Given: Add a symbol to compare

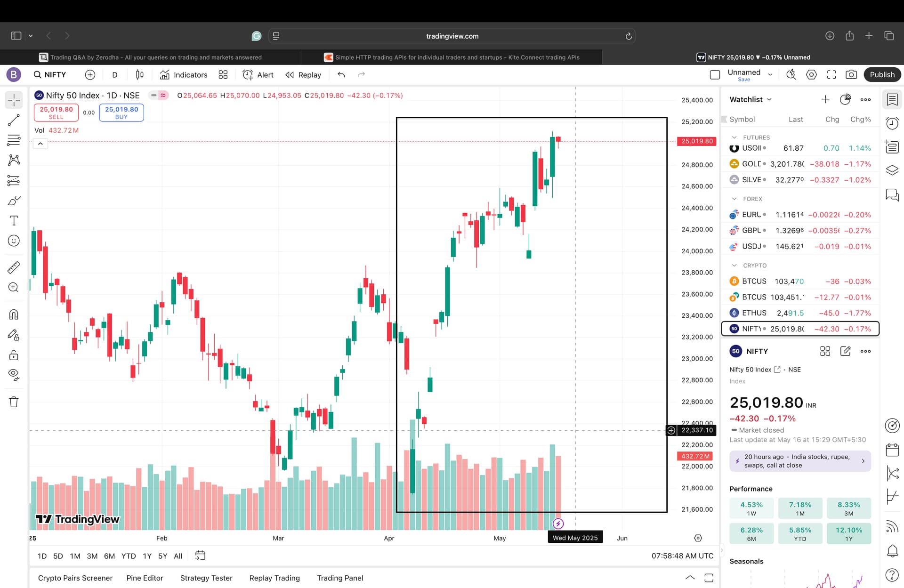Looking at the screenshot, I should 90,75.
